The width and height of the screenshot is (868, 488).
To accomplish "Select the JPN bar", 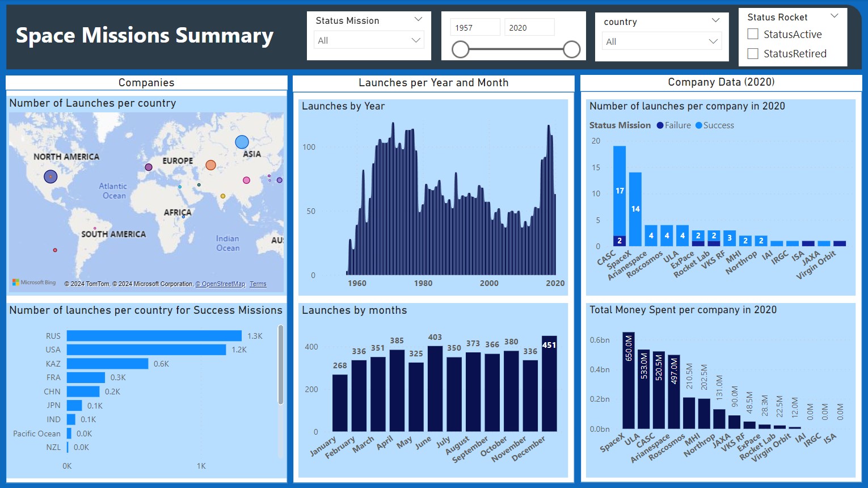I will 74,405.
